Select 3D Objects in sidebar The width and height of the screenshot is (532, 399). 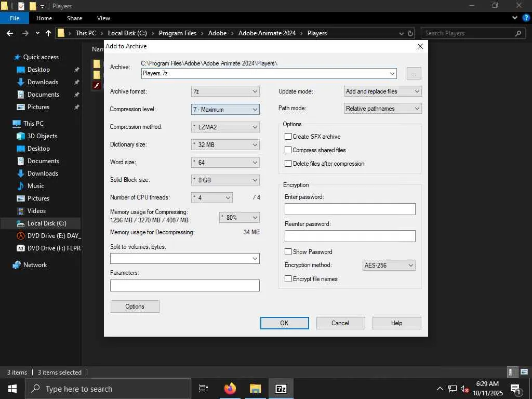(x=42, y=136)
